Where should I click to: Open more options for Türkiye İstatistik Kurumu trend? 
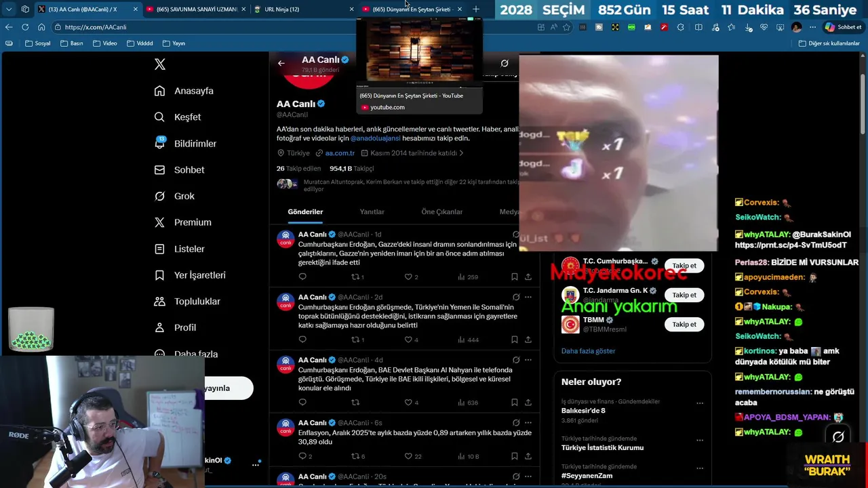[x=700, y=441]
